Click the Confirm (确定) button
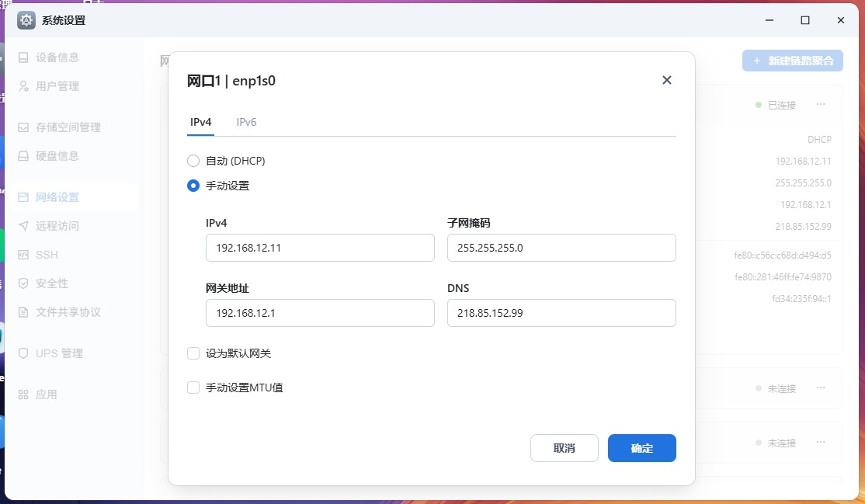Screen dimensions: 865x504 tap(641, 448)
